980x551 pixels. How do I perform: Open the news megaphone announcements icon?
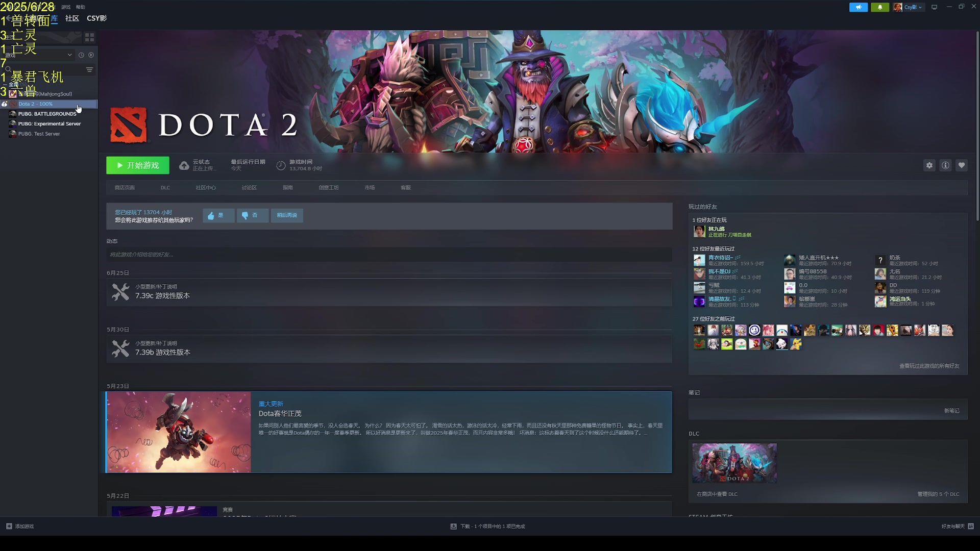(859, 7)
